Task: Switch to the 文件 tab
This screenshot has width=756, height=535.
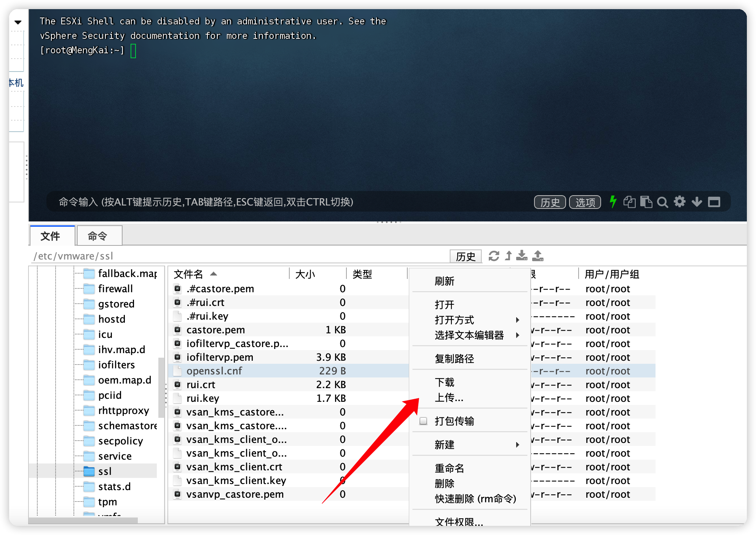Action: (53, 236)
